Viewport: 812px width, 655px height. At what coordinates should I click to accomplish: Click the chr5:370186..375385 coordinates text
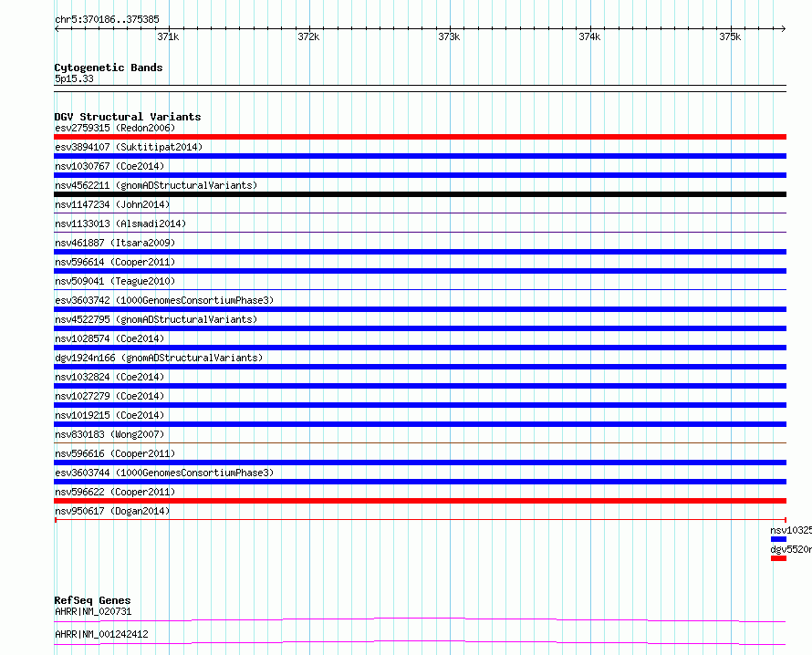pos(107,20)
